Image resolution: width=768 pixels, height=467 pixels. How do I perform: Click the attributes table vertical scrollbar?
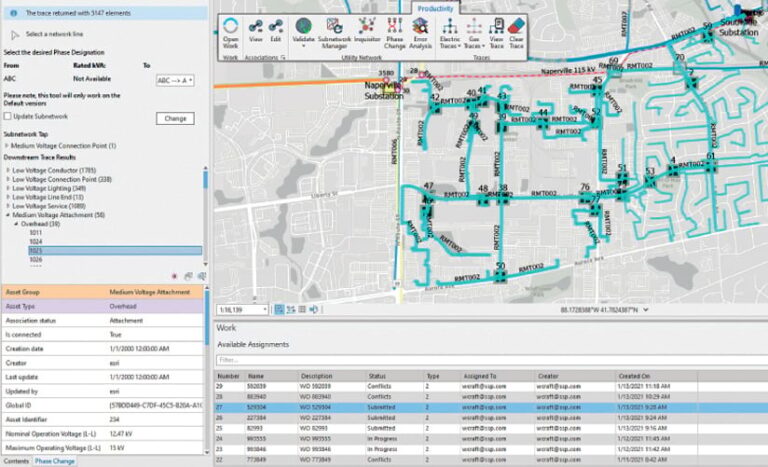click(207, 370)
